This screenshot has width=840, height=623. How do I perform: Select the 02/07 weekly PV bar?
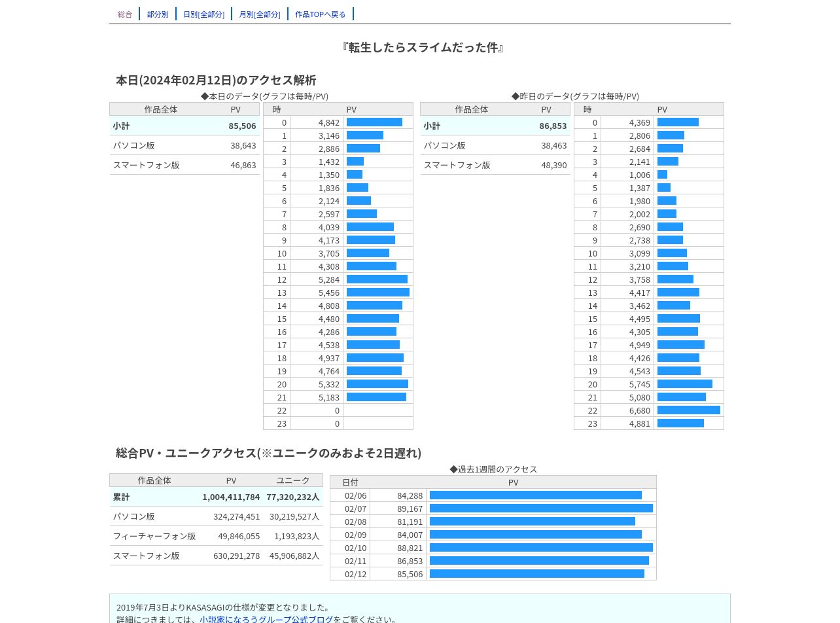pyautogui.click(x=541, y=508)
